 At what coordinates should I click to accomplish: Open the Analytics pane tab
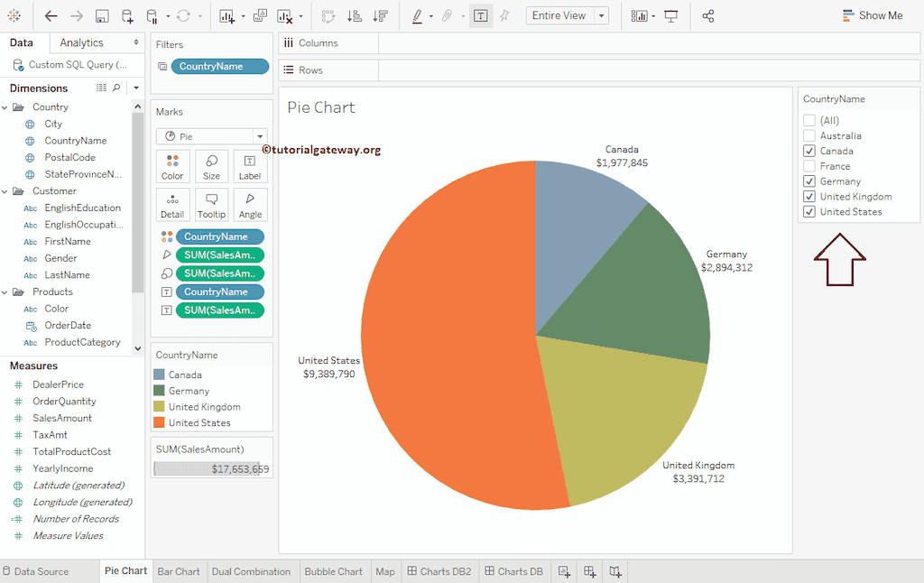pos(82,42)
